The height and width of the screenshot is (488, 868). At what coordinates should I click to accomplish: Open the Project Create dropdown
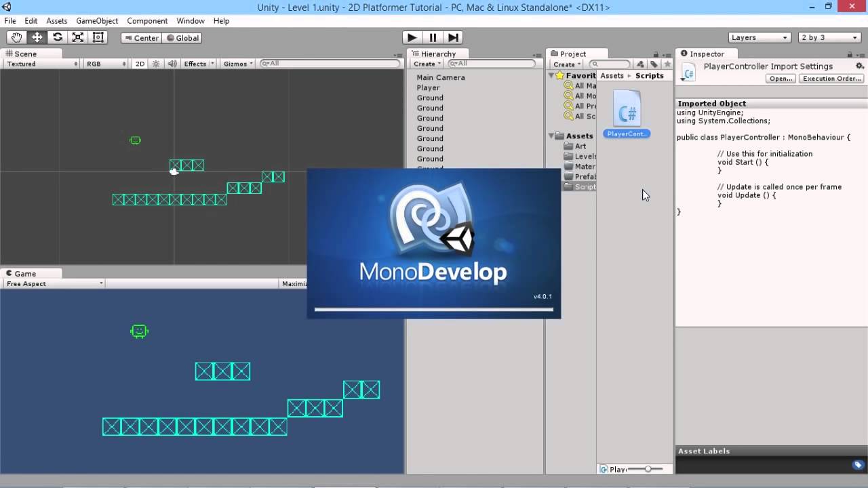[566, 64]
